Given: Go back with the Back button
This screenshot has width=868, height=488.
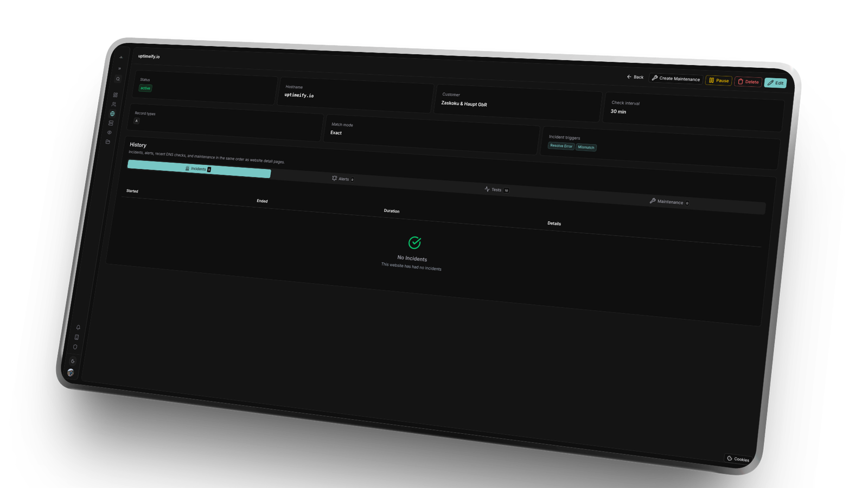Looking at the screenshot, I should point(635,77).
